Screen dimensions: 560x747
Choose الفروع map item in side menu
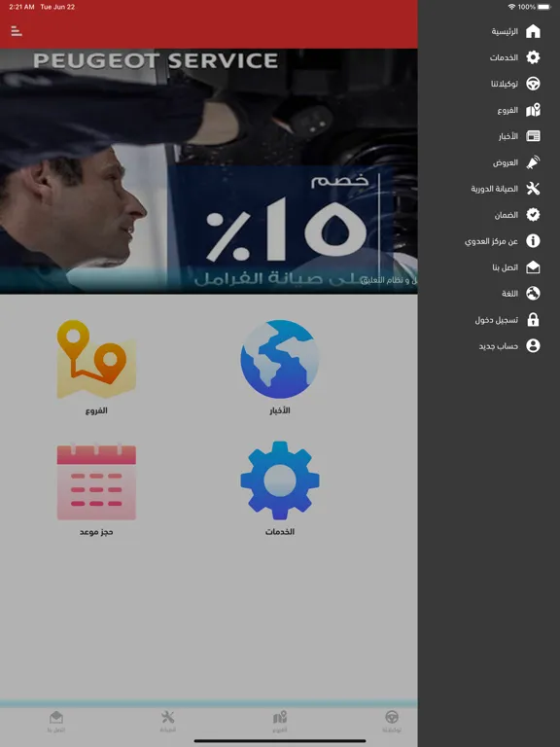click(x=518, y=110)
